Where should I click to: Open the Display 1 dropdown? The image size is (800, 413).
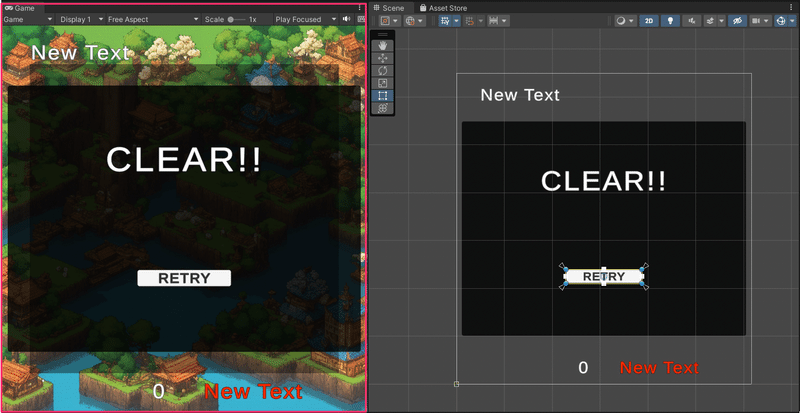coord(81,19)
